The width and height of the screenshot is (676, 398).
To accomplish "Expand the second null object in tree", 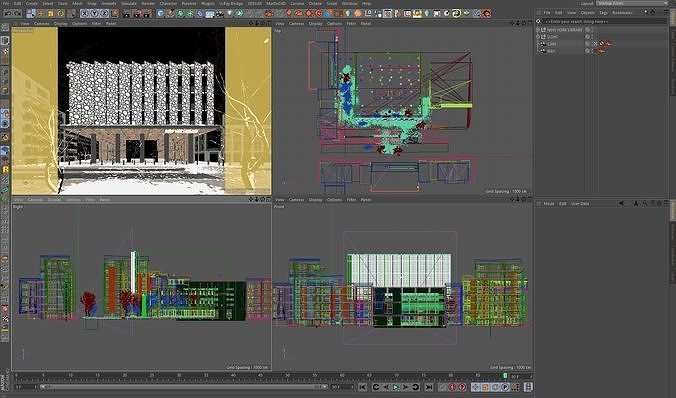I will pos(538,37).
